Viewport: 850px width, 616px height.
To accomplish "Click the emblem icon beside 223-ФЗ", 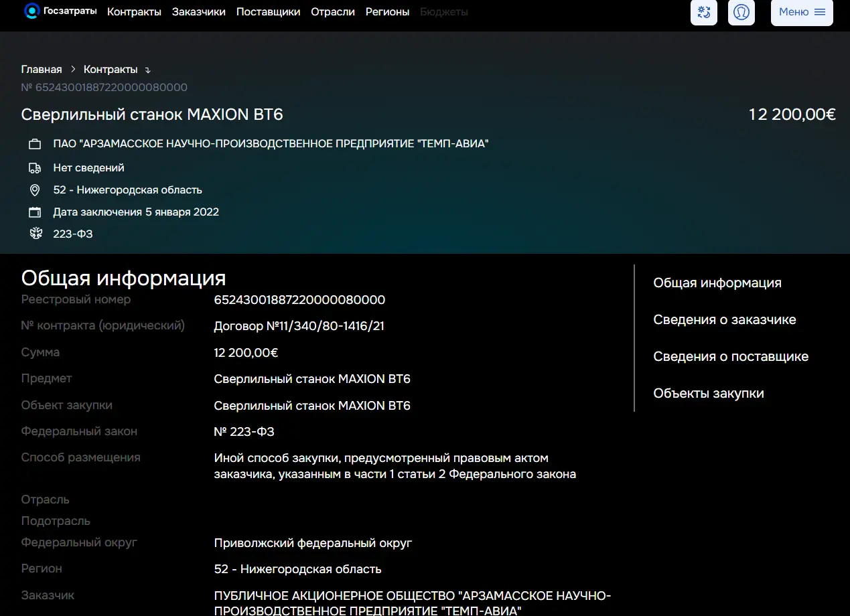I will 35,234.
